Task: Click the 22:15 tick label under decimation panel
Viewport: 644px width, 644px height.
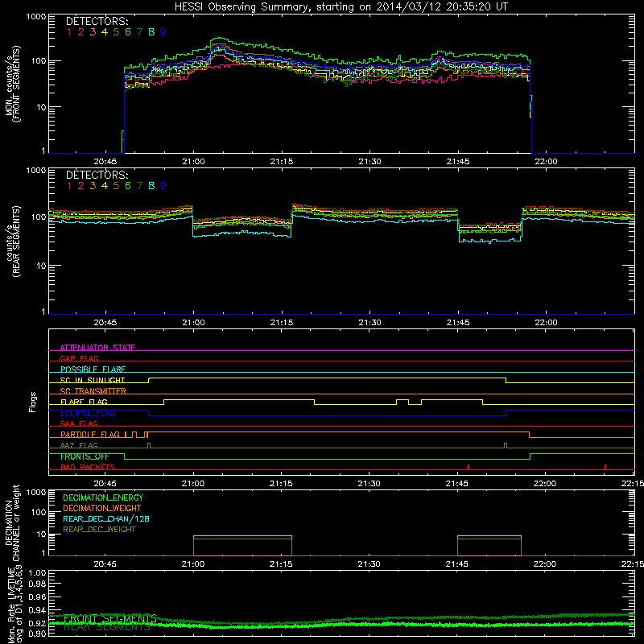Action: (633, 564)
